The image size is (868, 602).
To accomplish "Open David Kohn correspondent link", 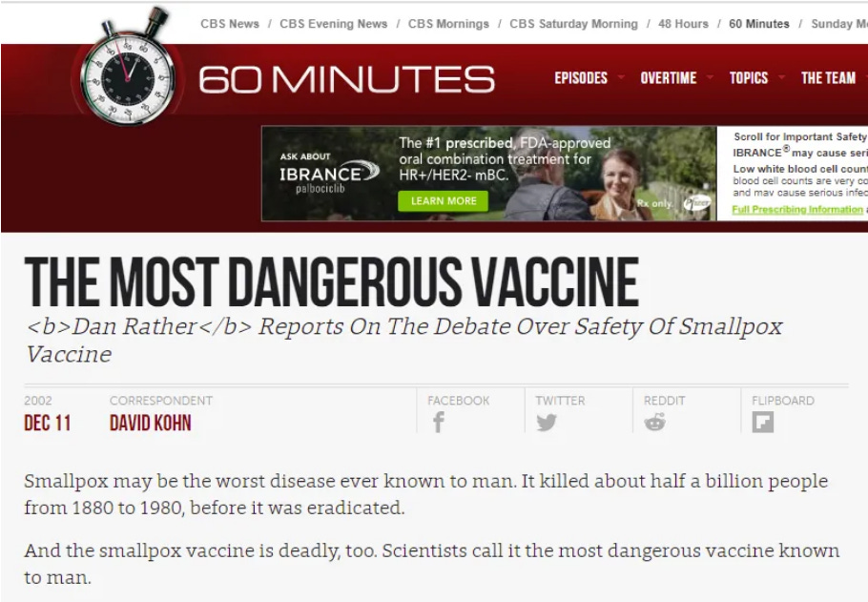I will click(x=150, y=423).
